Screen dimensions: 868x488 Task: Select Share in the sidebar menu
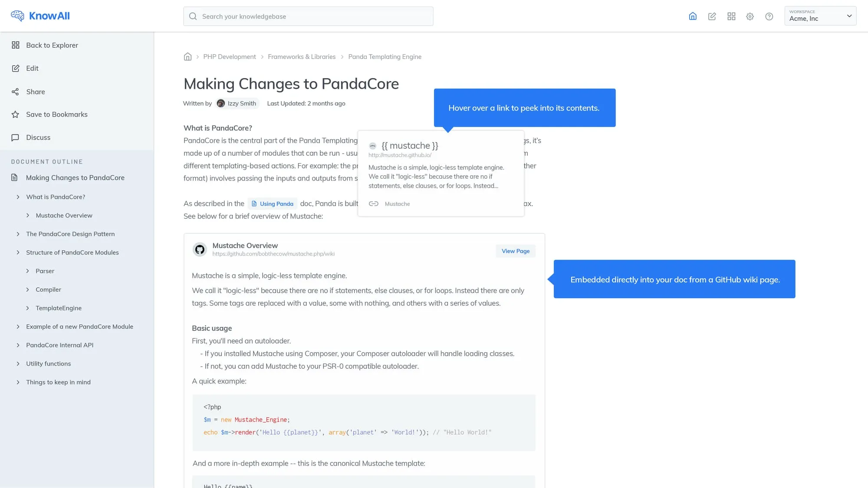[x=36, y=92]
